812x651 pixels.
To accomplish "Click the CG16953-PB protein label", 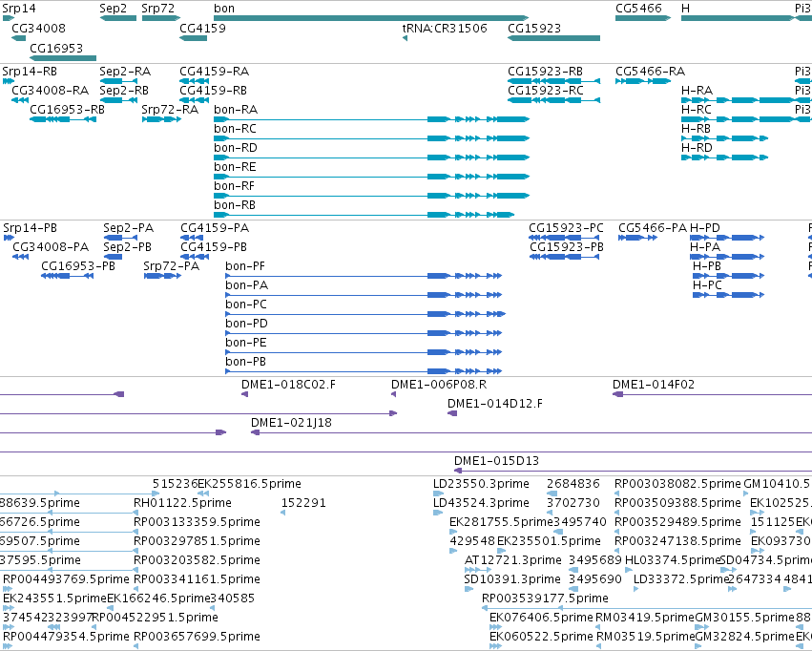I will [x=78, y=266].
